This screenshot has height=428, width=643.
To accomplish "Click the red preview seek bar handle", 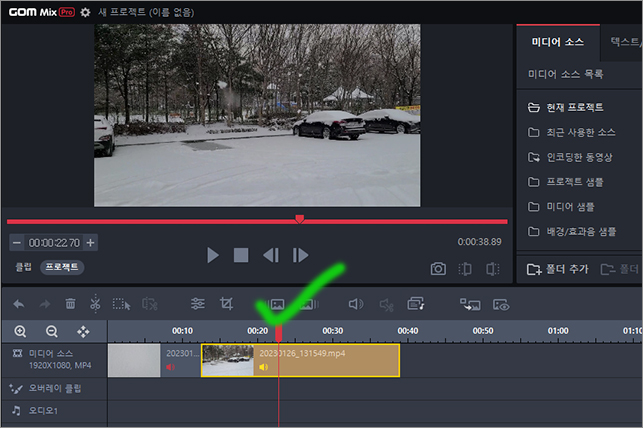I will (x=300, y=219).
